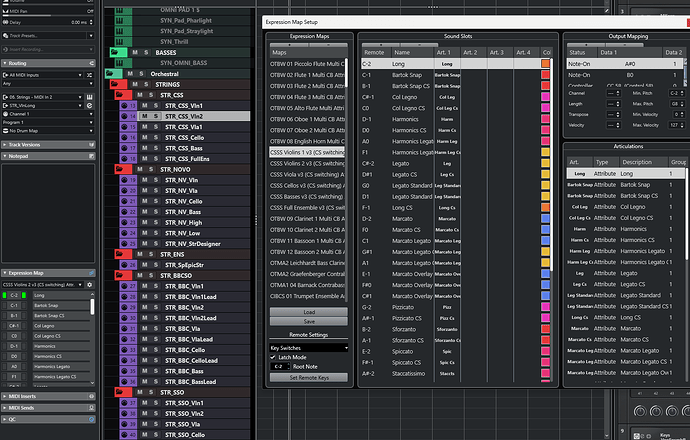
Task: Click the edit instrument icon beside STR_VlnLong
Action: click(x=89, y=106)
